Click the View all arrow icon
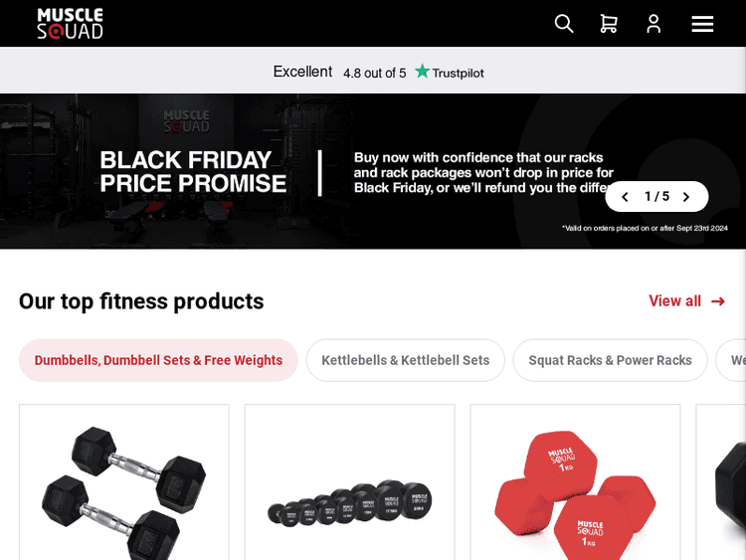This screenshot has width=746, height=560. coord(718,301)
